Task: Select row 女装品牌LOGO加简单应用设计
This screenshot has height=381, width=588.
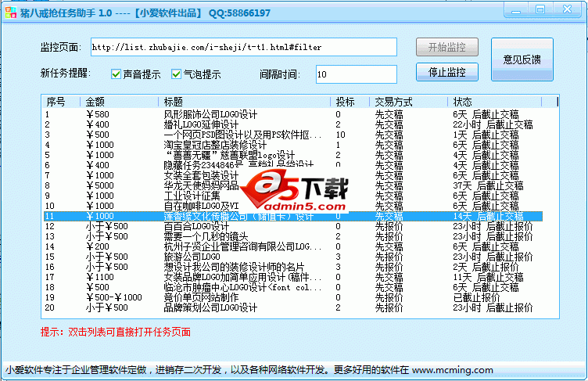Action: 292,277
